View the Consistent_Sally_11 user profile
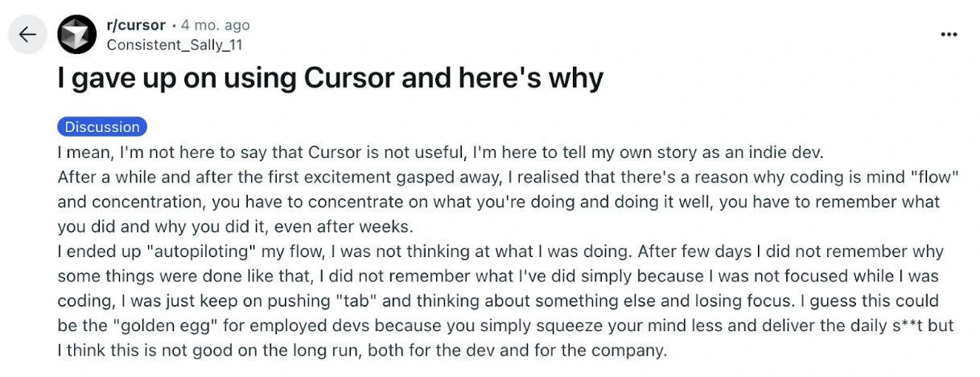 coord(174,45)
